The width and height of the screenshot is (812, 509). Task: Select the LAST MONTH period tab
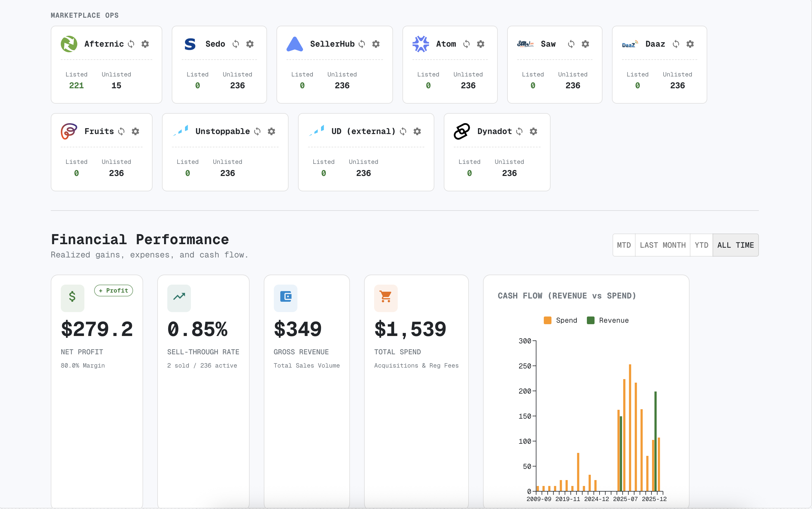(x=663, y=245)
